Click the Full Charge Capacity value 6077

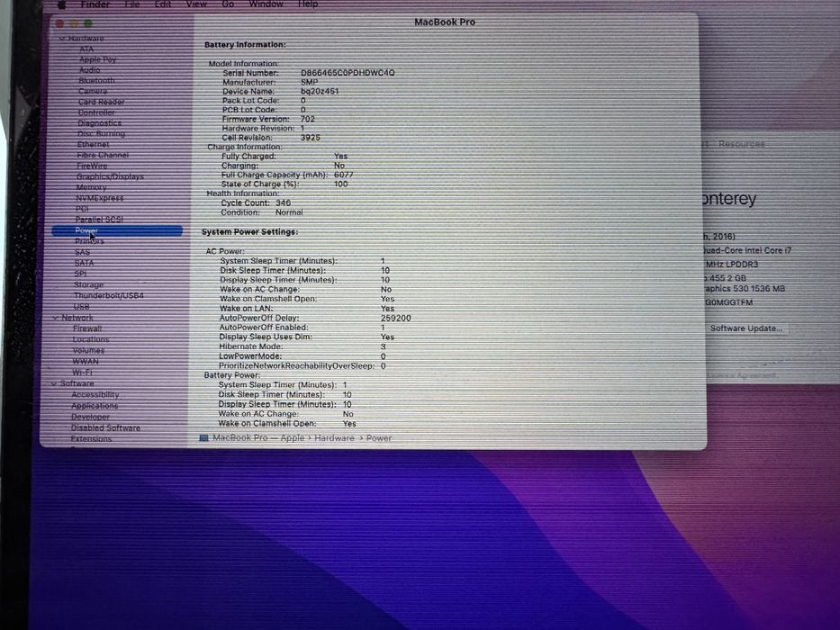(343, 175)
